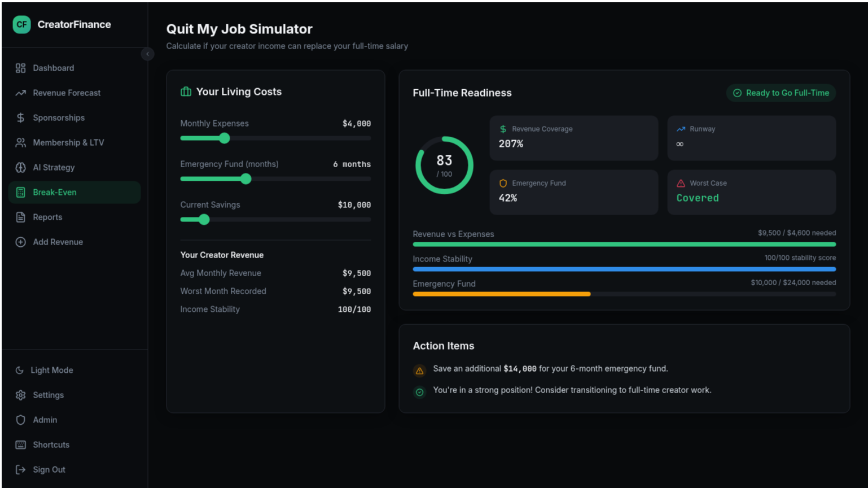This screenshot has width=868, height=488.
Task: Click the Add Revenue plus icon
Action: [x=20, y=242]
